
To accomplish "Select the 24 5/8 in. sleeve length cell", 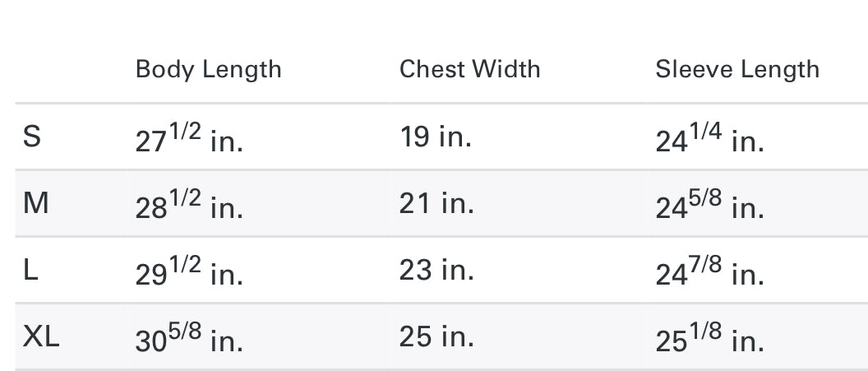I will coord(709,205).
